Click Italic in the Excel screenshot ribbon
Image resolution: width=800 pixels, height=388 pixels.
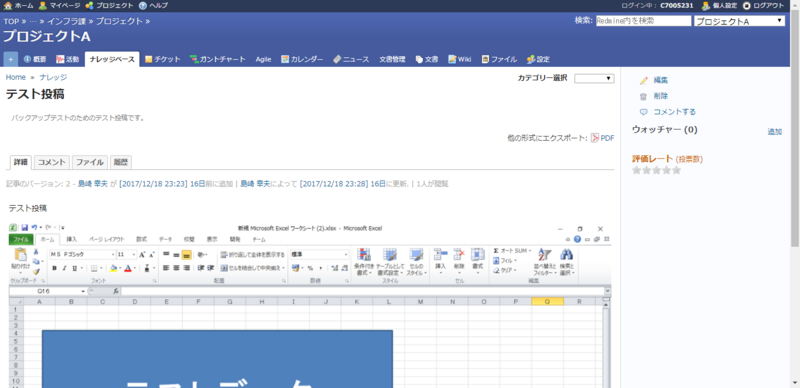click(x=64, y=268)
